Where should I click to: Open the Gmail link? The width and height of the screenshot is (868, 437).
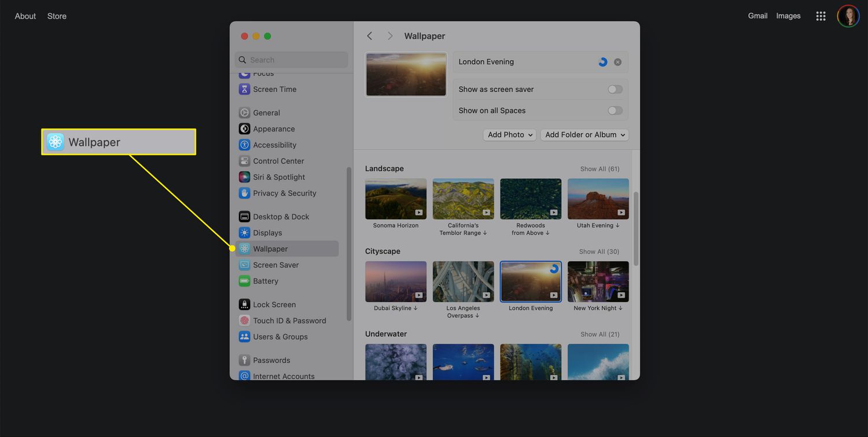(757, 16)
